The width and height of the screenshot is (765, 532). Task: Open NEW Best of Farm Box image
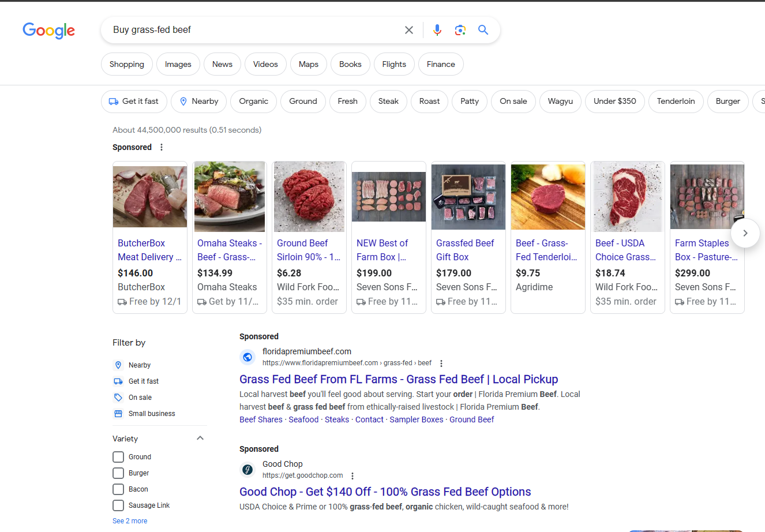coord(389,197)
